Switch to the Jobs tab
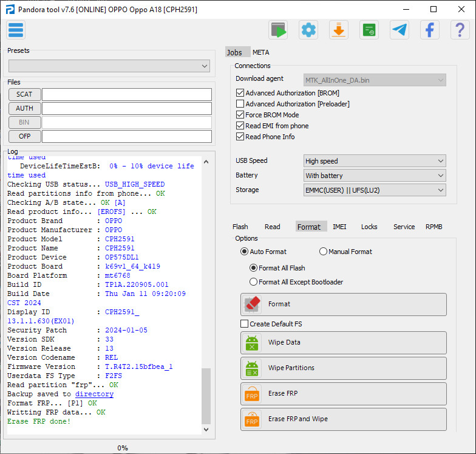The height and width of the screenshot is (454, 476). pyautogui.click(x=238, y=52)
